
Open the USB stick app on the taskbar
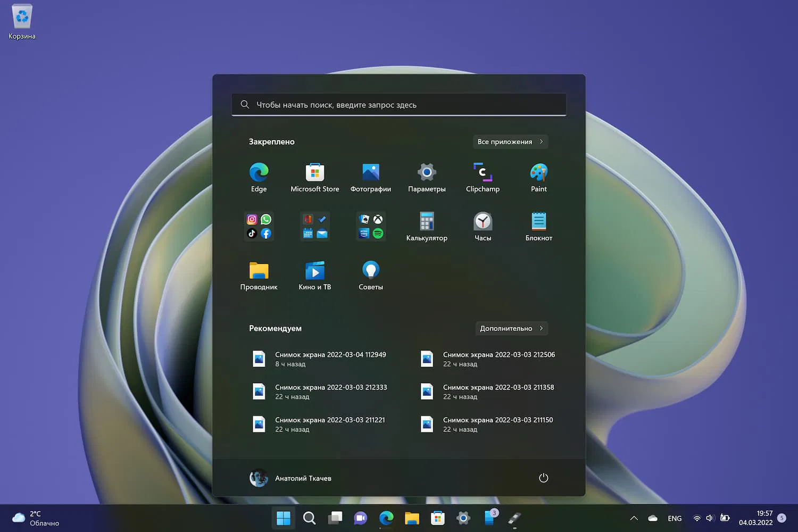[514, 518]
